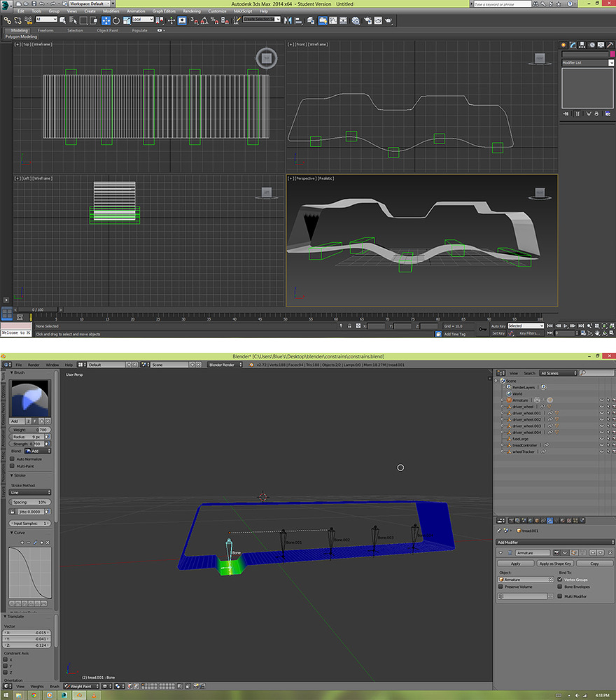Click the Bind to Space Warp icon
Viewport: 616px width, 700px height.
click(x=29, y=20)
